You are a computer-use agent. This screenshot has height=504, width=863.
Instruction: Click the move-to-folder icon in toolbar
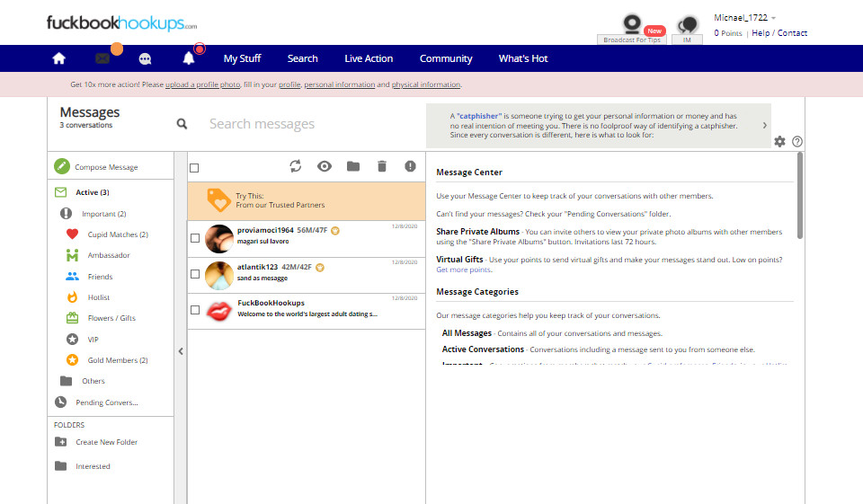coord(353,166)
